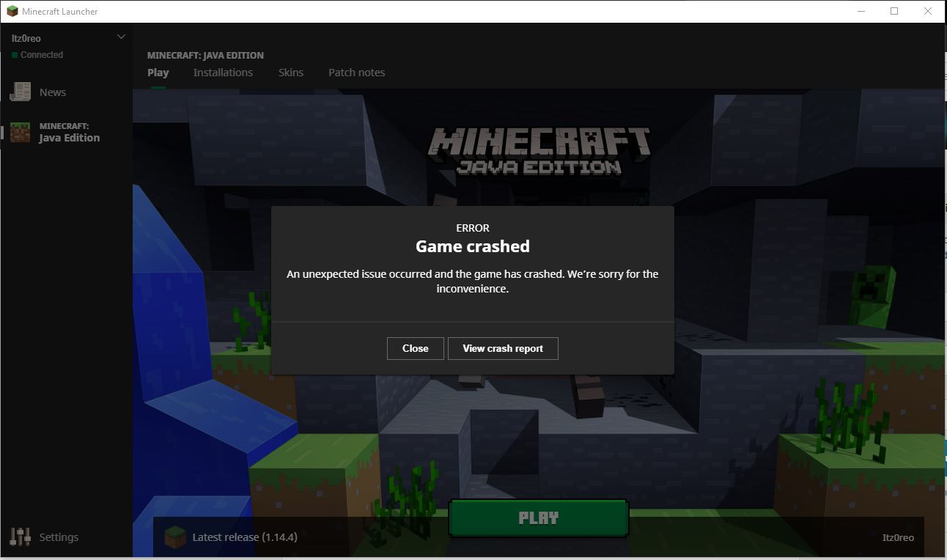Choose the Latest release (1.14.4) version selector

tap(245, 537)
